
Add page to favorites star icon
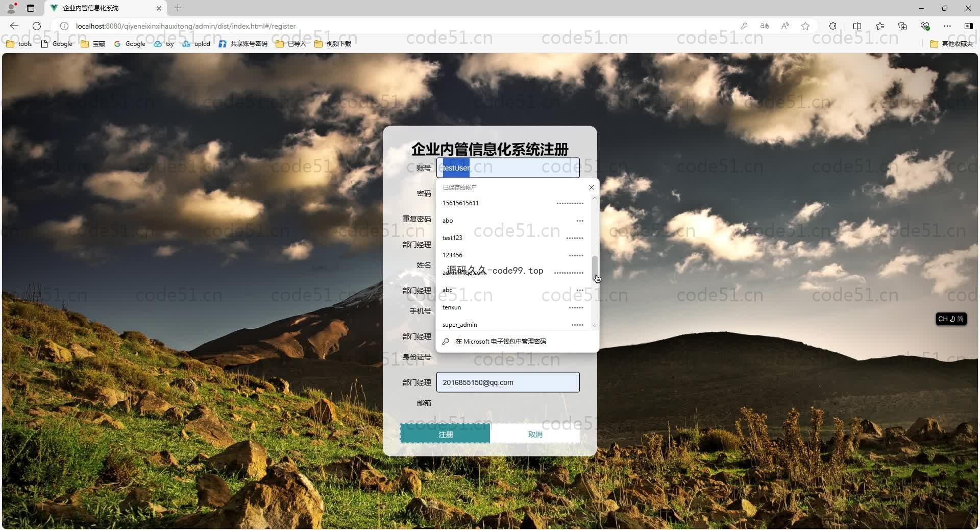tap(805, 26)
